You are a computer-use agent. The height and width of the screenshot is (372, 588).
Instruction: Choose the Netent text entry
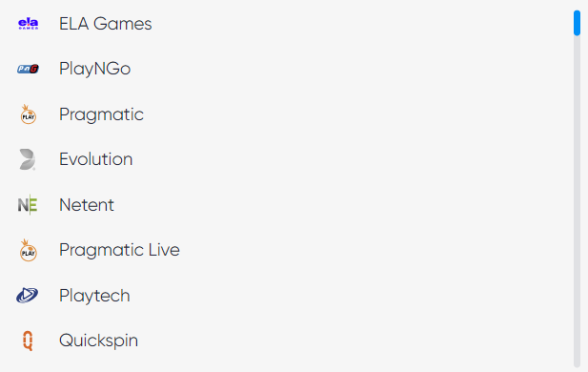87,205
